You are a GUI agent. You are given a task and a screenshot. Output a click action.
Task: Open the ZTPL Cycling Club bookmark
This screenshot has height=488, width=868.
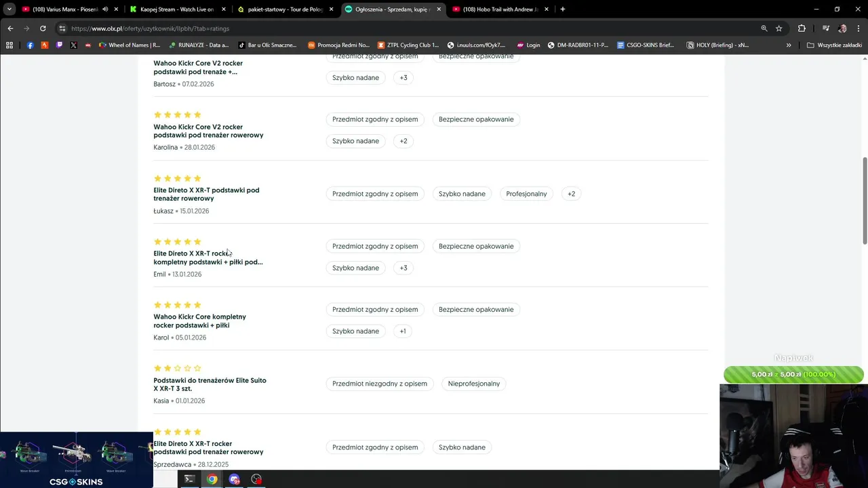pos(407,45)
